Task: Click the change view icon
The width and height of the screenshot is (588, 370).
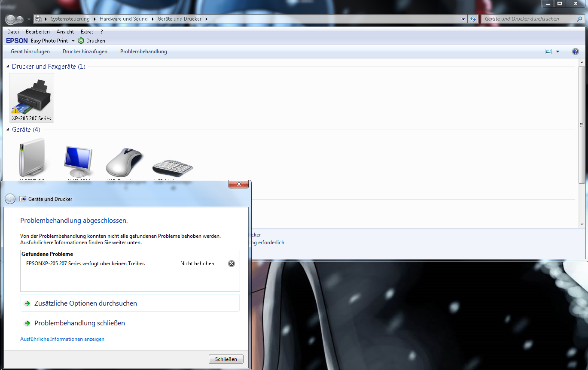Action: 548,52
